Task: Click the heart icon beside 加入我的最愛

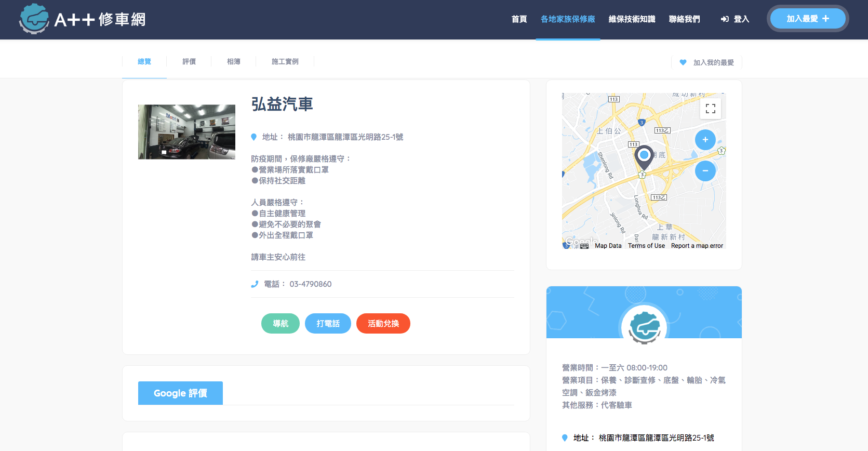Action: (683, 62)
